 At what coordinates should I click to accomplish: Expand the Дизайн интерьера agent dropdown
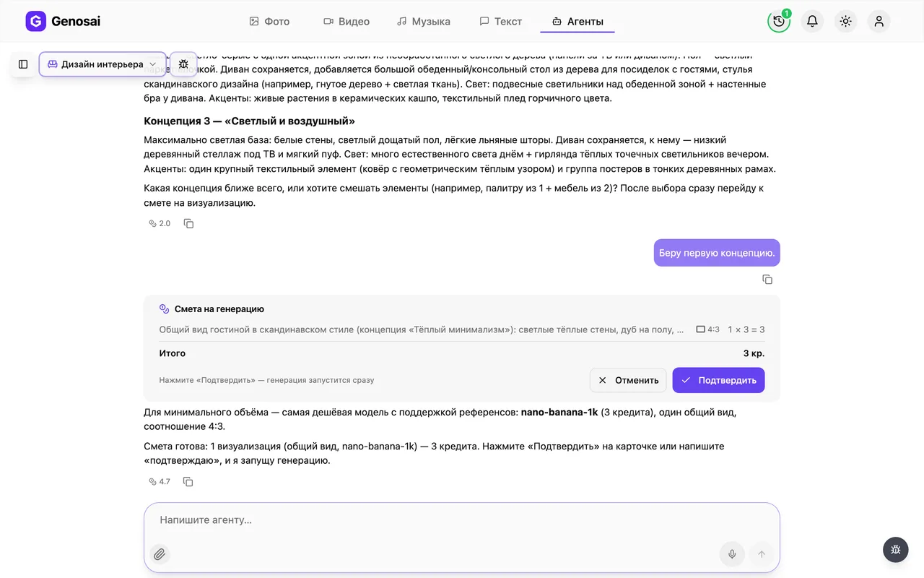(x=103, y=64)
